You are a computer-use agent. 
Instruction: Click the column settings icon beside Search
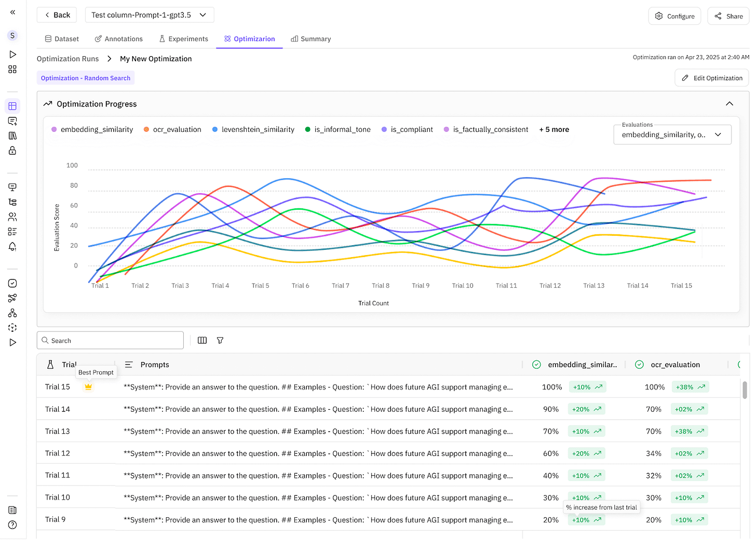pyautogui.click(x=202, y=340)
